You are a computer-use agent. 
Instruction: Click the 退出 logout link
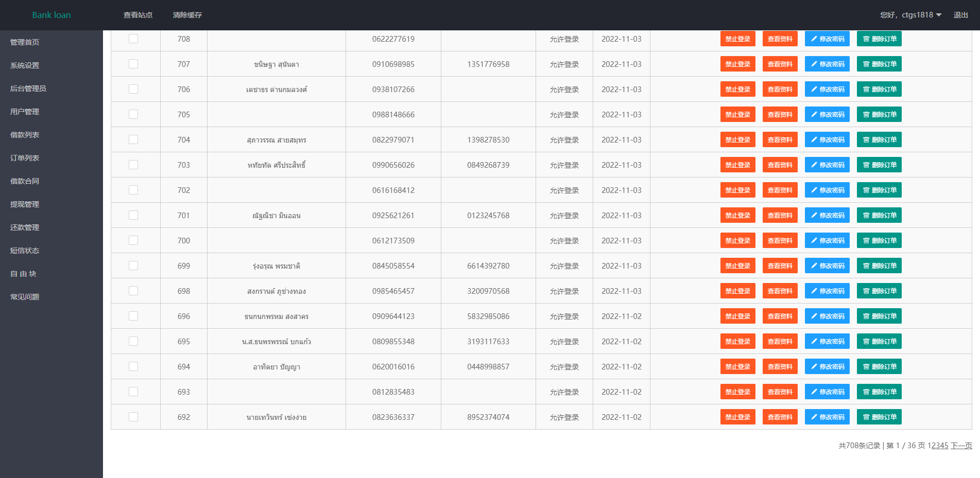tap(960, 15)
